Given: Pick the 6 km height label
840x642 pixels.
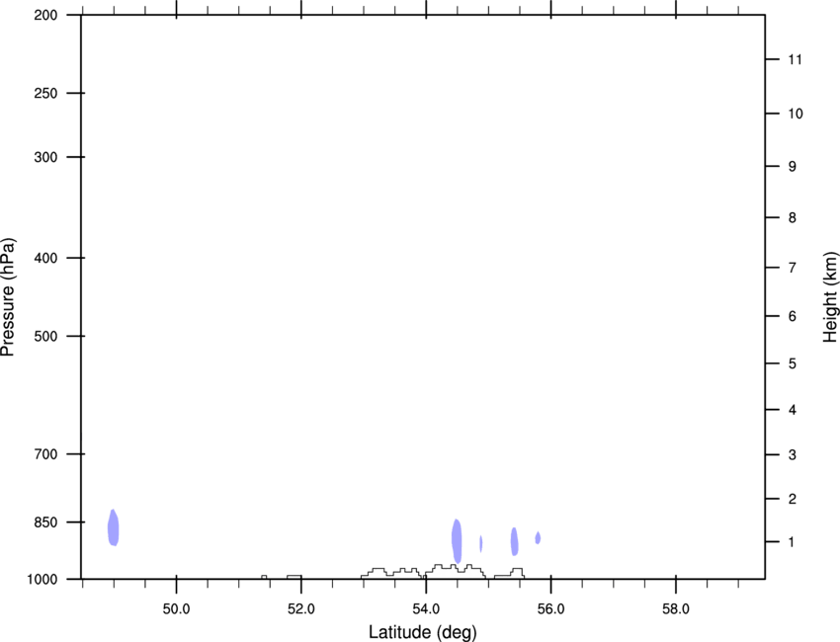Looking at the screenshot, I should coord(793,316).
